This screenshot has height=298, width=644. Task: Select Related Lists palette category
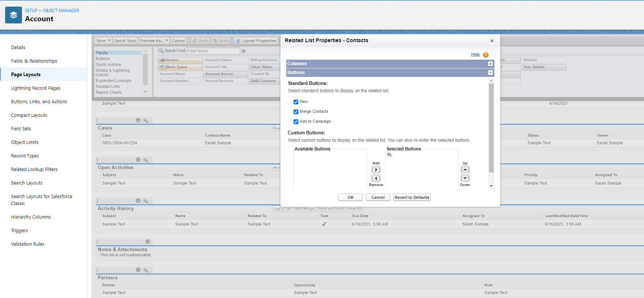tap(108, 86)
